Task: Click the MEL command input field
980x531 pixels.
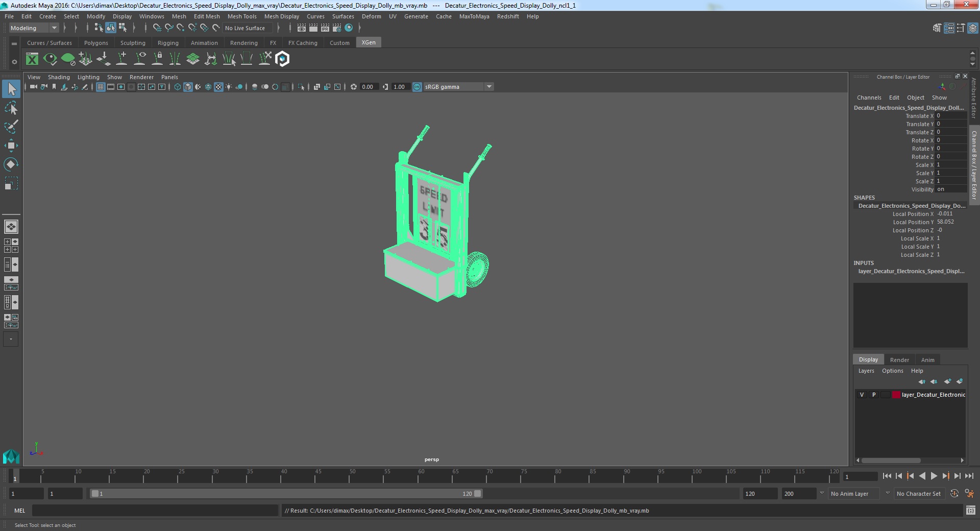Action: click(x=155, y=511)
